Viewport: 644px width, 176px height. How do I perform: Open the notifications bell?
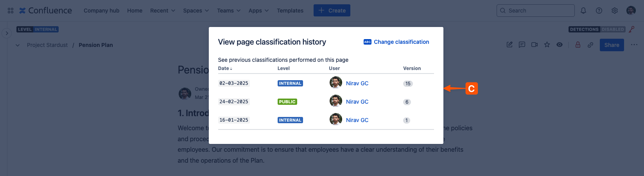pos(583,11)
